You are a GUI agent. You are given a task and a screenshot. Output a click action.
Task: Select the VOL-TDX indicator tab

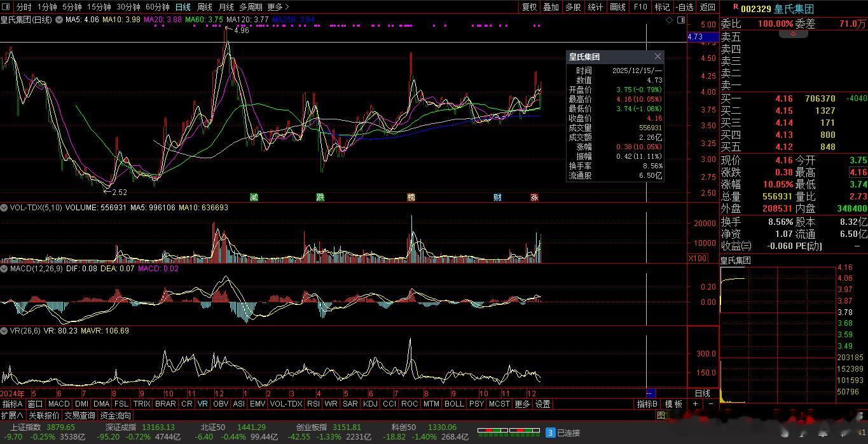pos(286,404)
